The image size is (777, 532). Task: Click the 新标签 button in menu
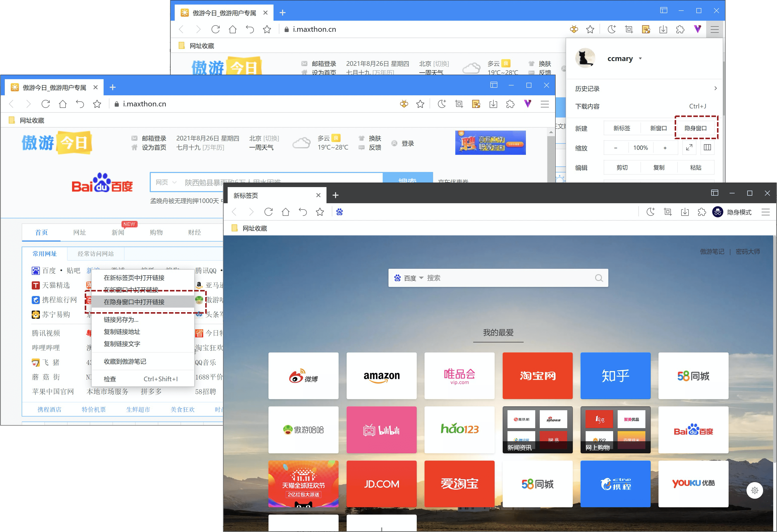pyautogui.click(x=622, y=128)
